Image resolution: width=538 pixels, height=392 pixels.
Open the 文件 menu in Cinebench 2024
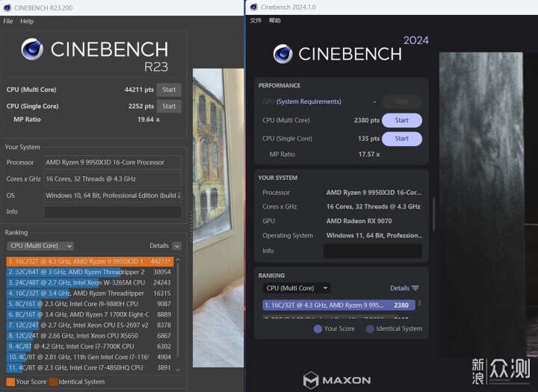(x=256, y=21)
